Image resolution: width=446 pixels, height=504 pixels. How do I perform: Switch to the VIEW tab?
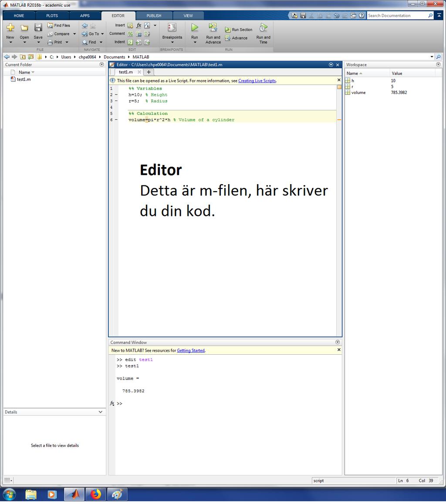coord(188,16)
